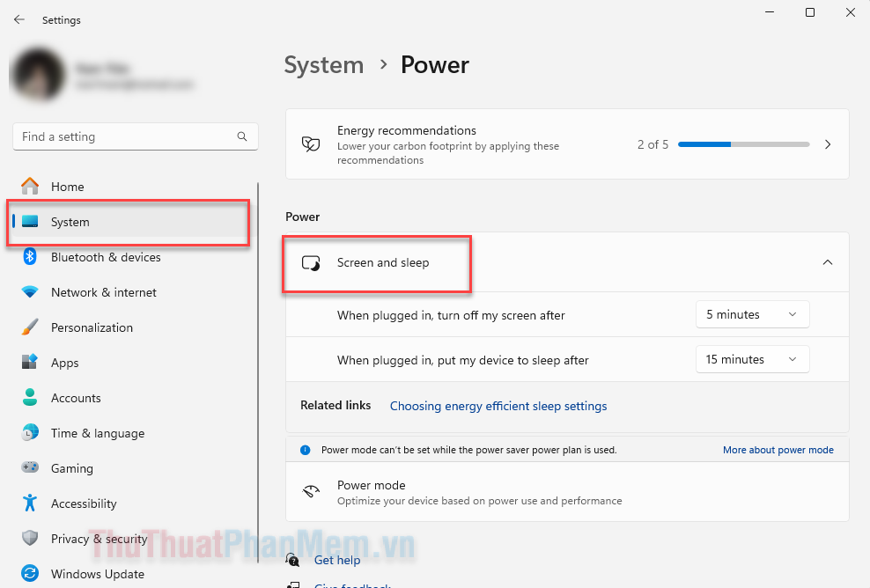Open Choosing energy efficient sleep settings link

[498, 406]
